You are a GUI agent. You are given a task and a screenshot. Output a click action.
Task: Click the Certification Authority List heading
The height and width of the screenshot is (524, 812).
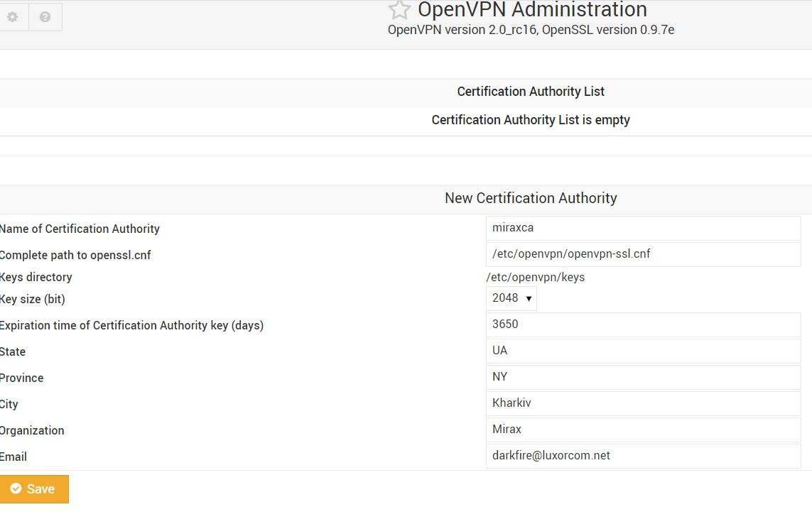click(531, 92)
